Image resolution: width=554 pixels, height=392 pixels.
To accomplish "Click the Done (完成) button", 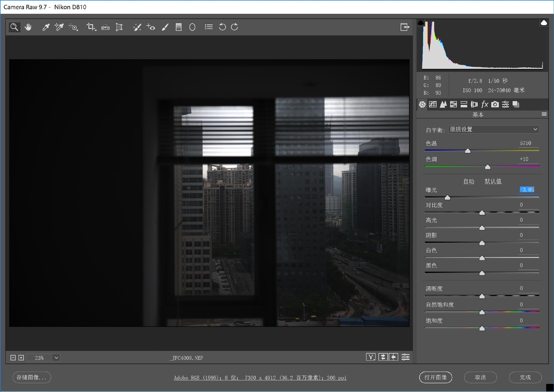I will pos(525,377).
